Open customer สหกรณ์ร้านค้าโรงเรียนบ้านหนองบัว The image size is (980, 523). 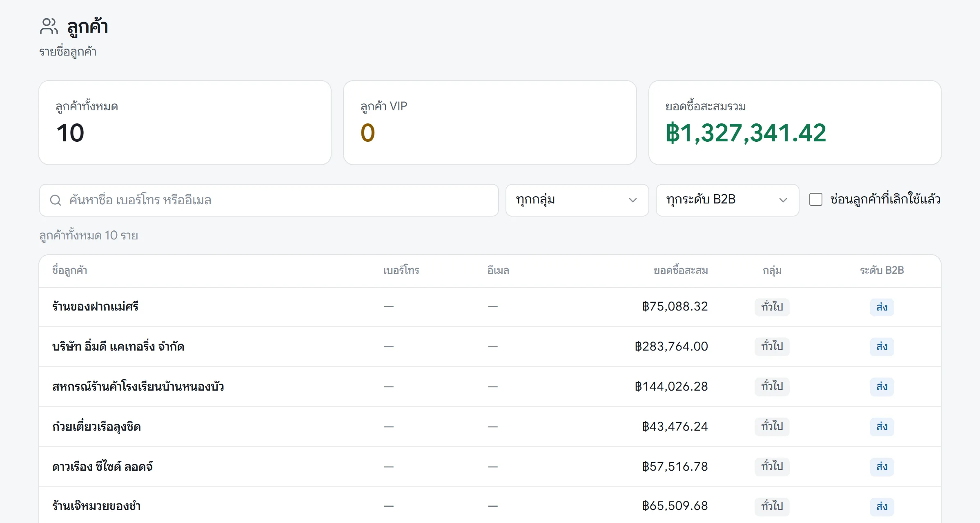(138, 387)
